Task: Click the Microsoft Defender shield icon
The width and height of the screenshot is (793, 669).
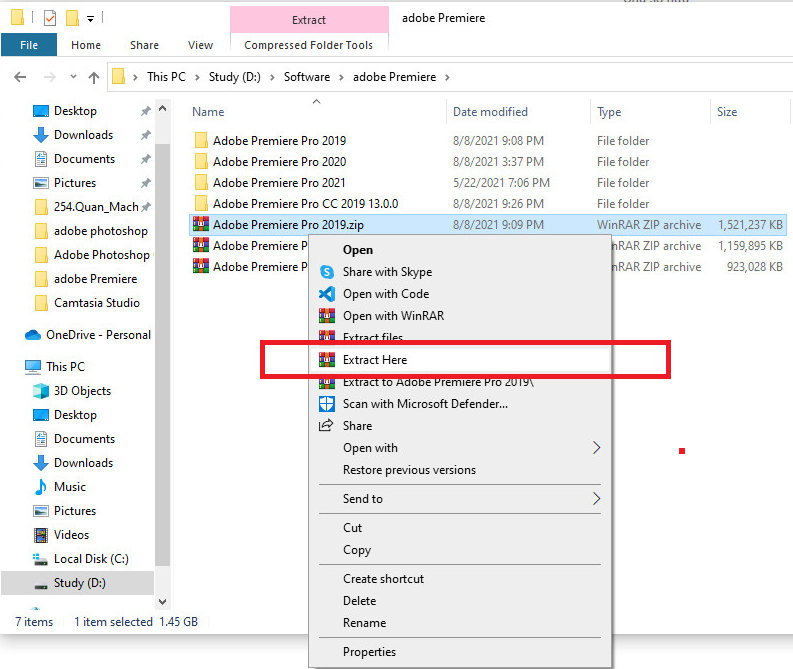Action: 326,404
